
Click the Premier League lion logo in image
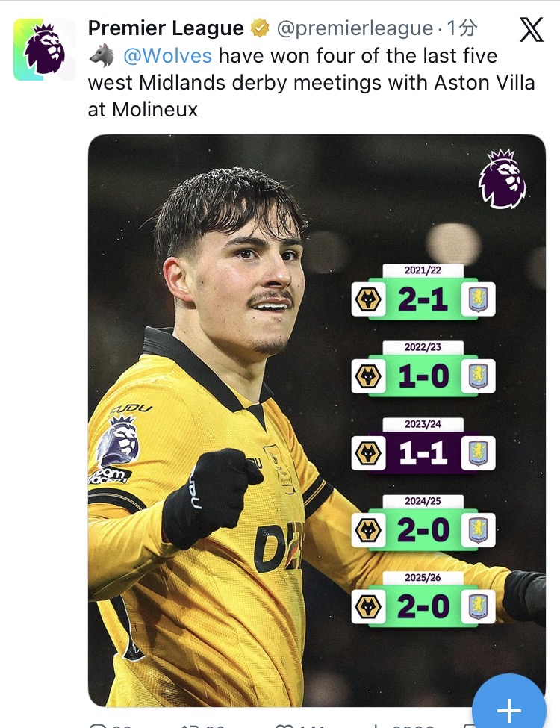502,179
